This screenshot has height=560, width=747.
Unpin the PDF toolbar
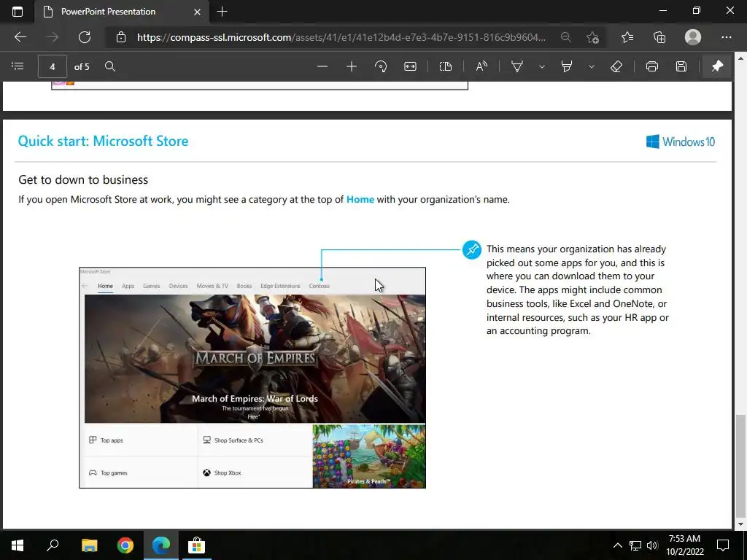(x=717, y=66)
